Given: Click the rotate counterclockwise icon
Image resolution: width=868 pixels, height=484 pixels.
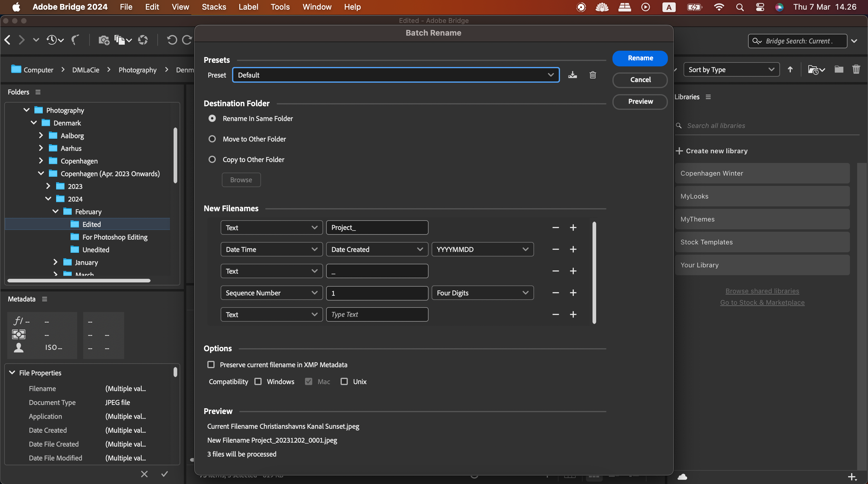Looking at the screenshot, I should click(x=172, y=40).
